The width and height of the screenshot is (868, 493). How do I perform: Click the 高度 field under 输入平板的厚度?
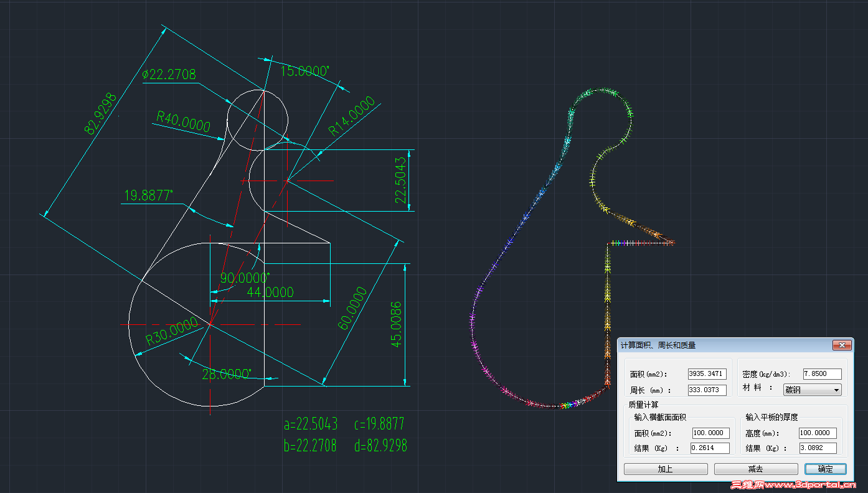click(x=818, y=433)
